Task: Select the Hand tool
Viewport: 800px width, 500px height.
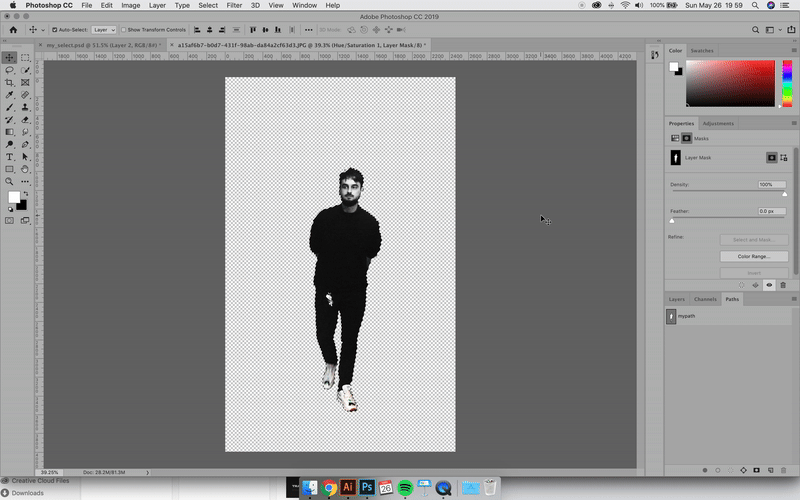Action: [25, 169]
